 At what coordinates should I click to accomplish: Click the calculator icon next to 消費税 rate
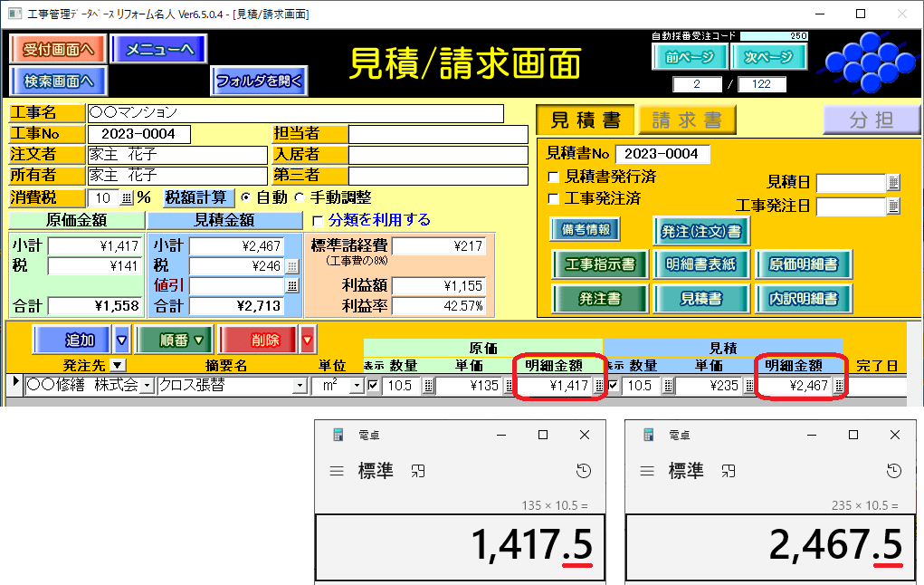126,198
